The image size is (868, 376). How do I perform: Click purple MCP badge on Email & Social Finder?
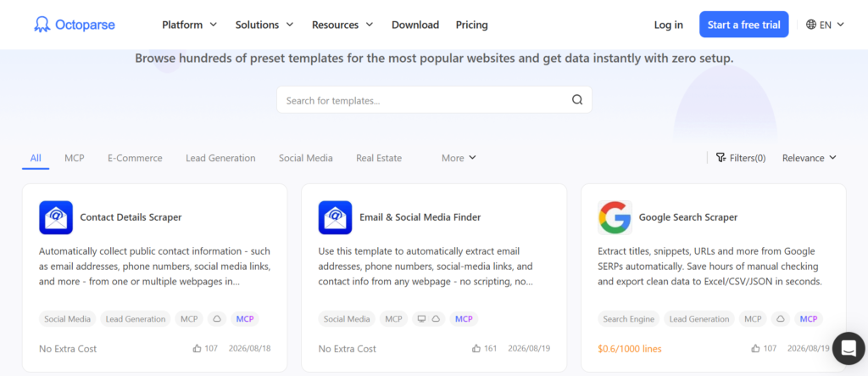pyautogui.click(x=464, y=319)
